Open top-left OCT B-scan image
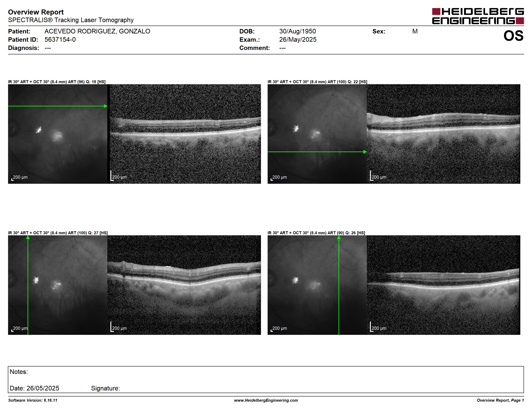 coord(185,134)
